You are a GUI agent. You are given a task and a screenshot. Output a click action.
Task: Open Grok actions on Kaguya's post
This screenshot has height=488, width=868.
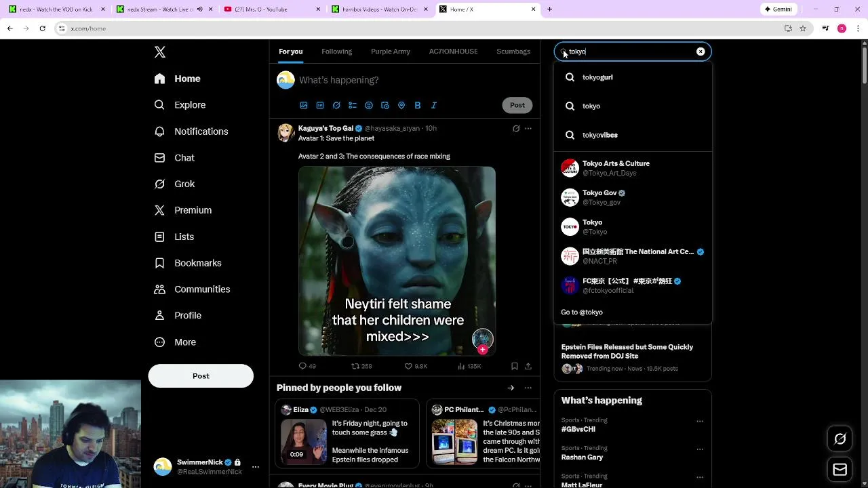tap(516, 129)
